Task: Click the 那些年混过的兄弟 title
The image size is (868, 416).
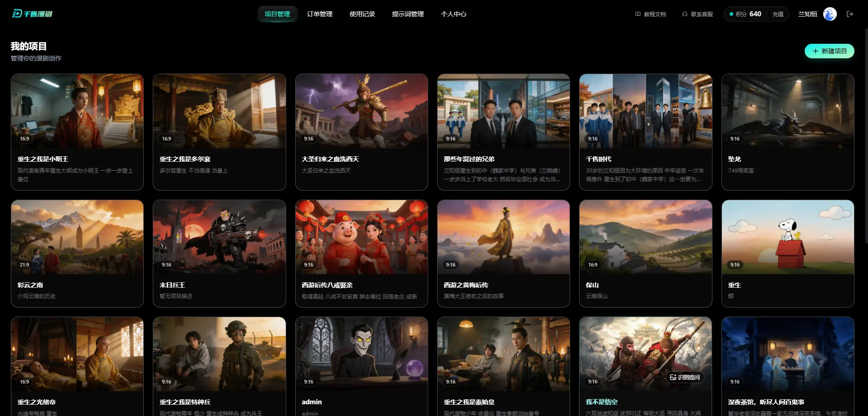Action: click(x=469, y=159)
